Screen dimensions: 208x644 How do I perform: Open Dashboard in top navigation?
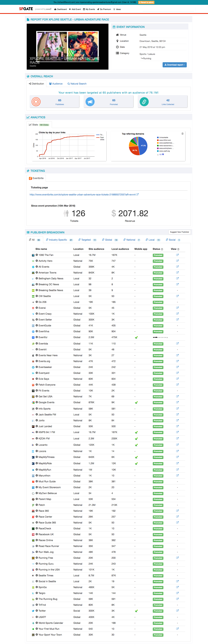60,9
